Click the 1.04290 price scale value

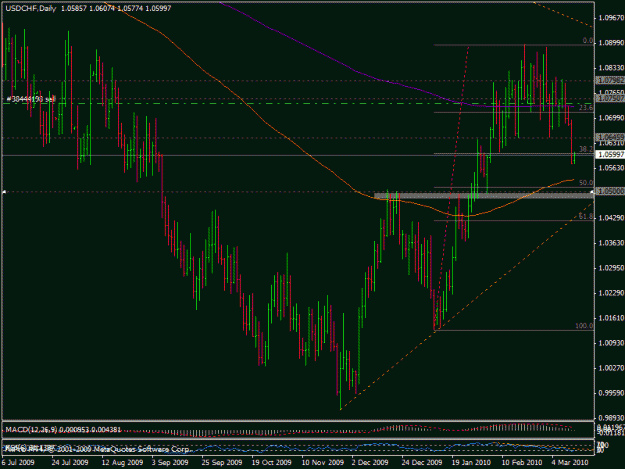tap(611, 218)
